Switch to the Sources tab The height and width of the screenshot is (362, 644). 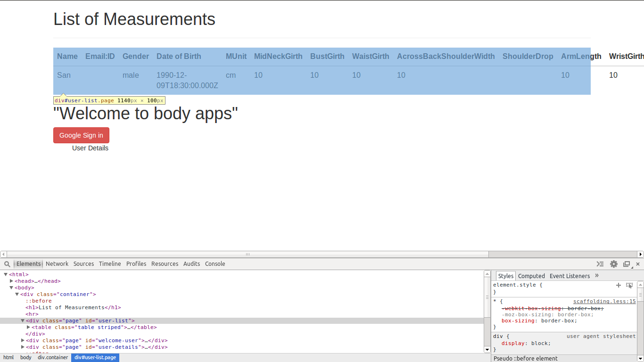pyautogui.click(x=83, y=264)
